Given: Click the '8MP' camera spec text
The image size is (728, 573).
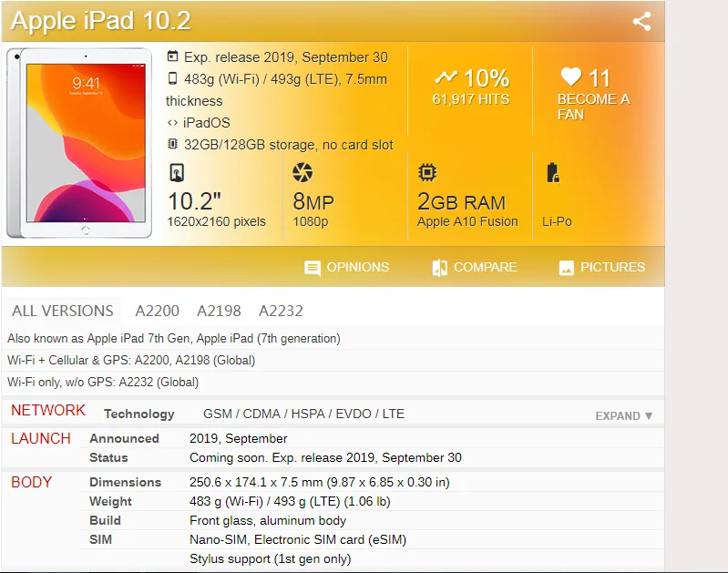Looking at the screenshot, I should tap(313, 202).
